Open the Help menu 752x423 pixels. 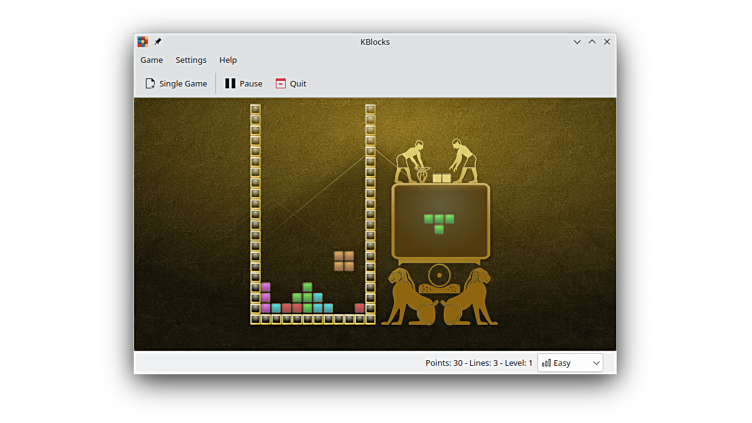tap(228, 60)
